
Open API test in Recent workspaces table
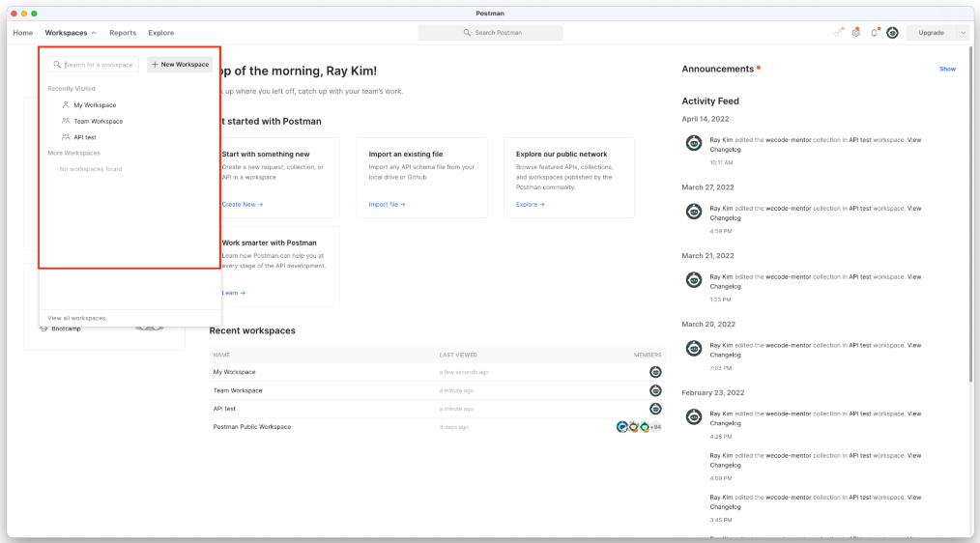[x=224, y=409]
